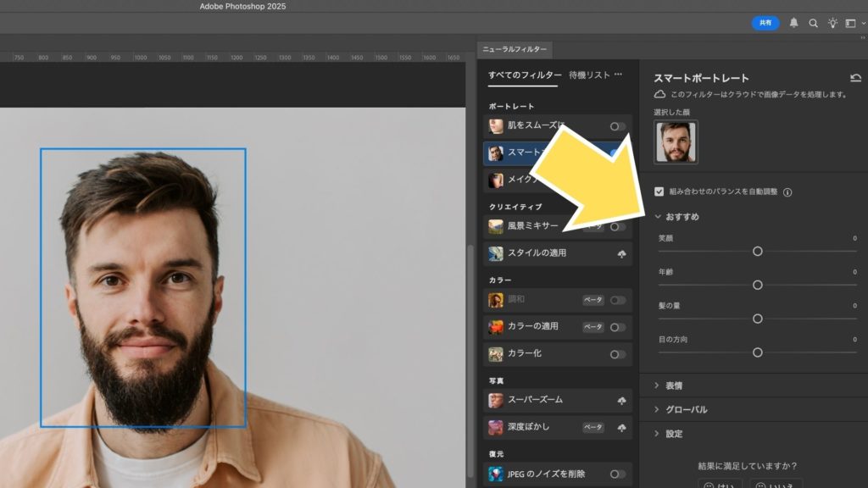Screen dimensions: 868x488
Task: Click the cloud download icon for スタイルの適用
Action: pyautogui.click(x=621, y=253)
